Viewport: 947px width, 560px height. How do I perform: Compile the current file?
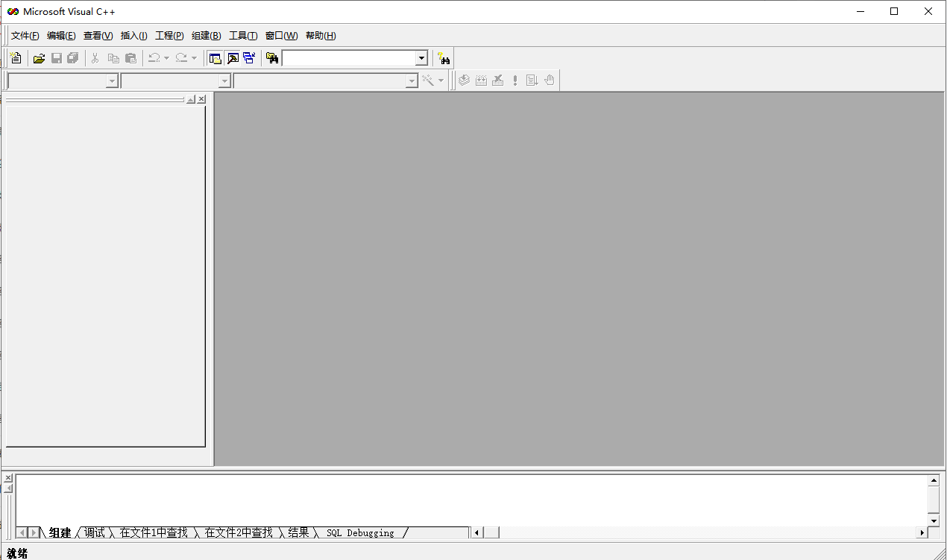464,80
